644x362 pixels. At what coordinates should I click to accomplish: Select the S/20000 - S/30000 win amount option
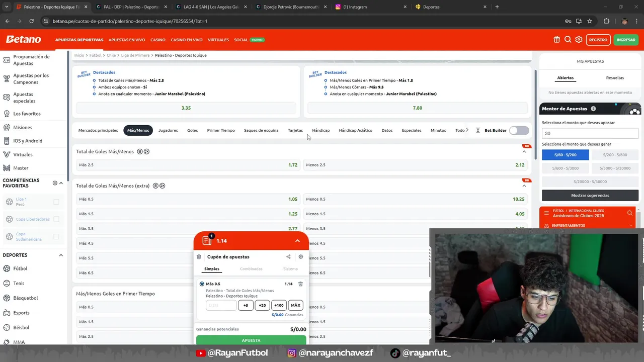(x=590, y=182)
